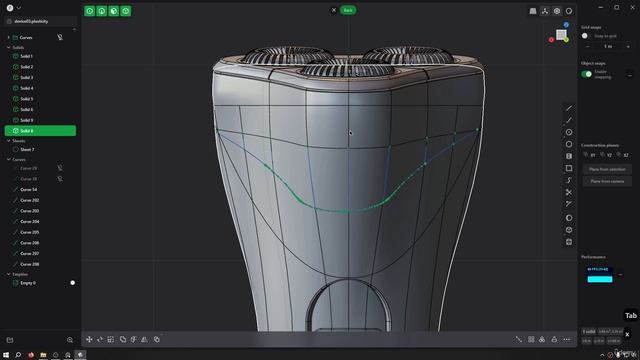This screenshot has width=640, height=360.
Task: Select the Spiral curve tool
Action: pos(569,180)
